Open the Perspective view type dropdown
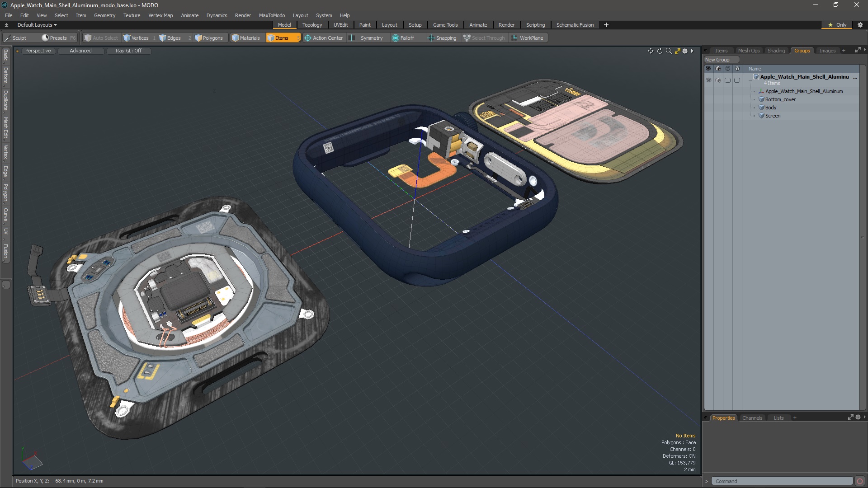This screenshot has height=488, width=868. pos(38,51)
